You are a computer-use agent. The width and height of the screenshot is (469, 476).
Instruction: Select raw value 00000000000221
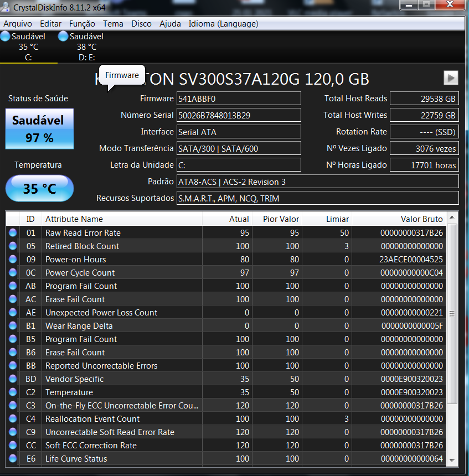(x=411, y=312)
